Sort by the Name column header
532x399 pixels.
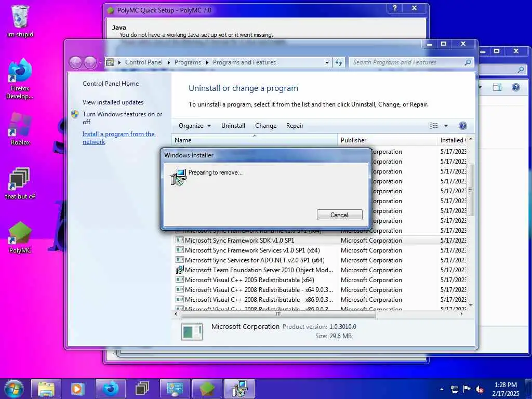coord(255,140)
